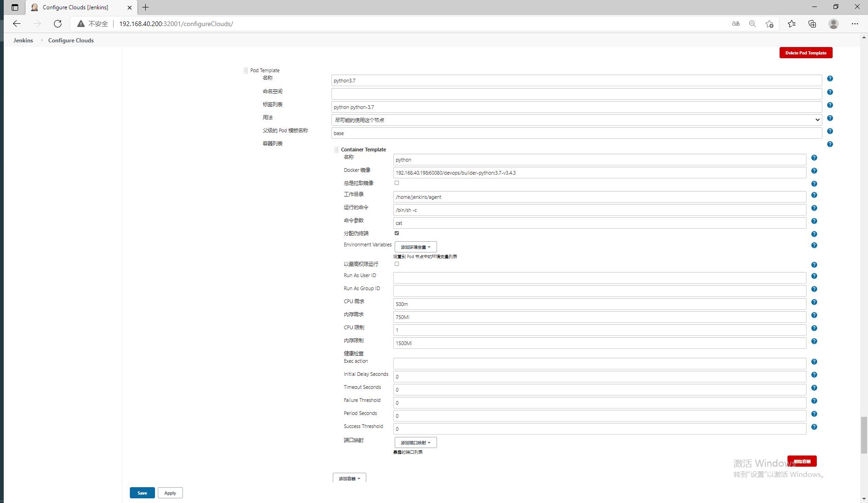Image resolution: width=868 pixels, height=503 pixels.
Task: Click the Configure Clouds breadcrumb
Action: pyautogui.click(x=71, y=41)
